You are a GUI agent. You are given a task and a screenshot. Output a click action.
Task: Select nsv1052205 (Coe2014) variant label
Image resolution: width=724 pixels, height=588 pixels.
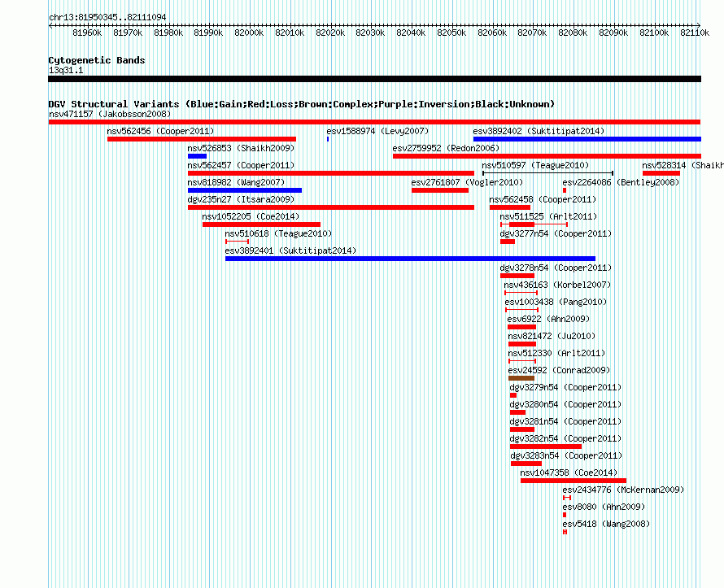[251, 216]
